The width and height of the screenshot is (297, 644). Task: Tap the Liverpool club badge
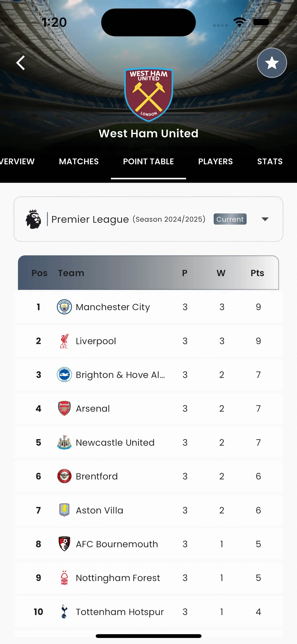[x=64, y=341]
